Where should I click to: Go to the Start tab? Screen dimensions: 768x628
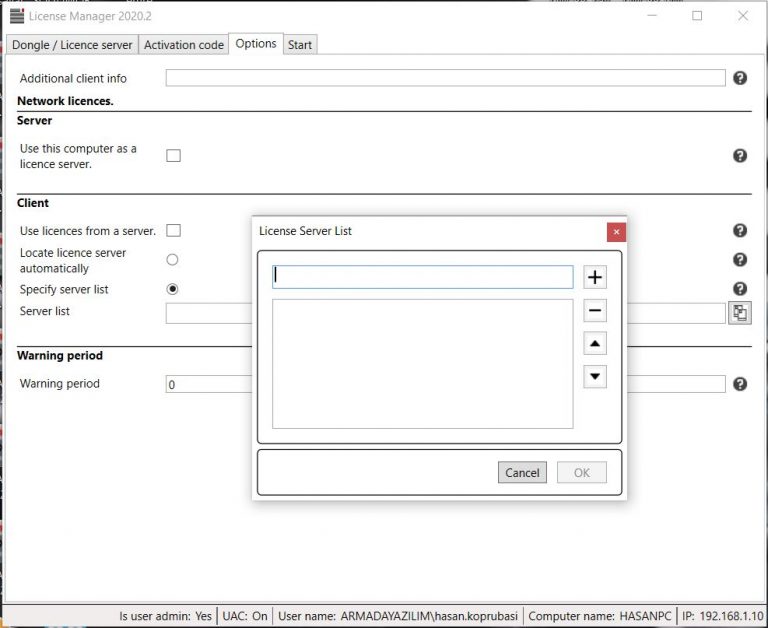point(300,45)
